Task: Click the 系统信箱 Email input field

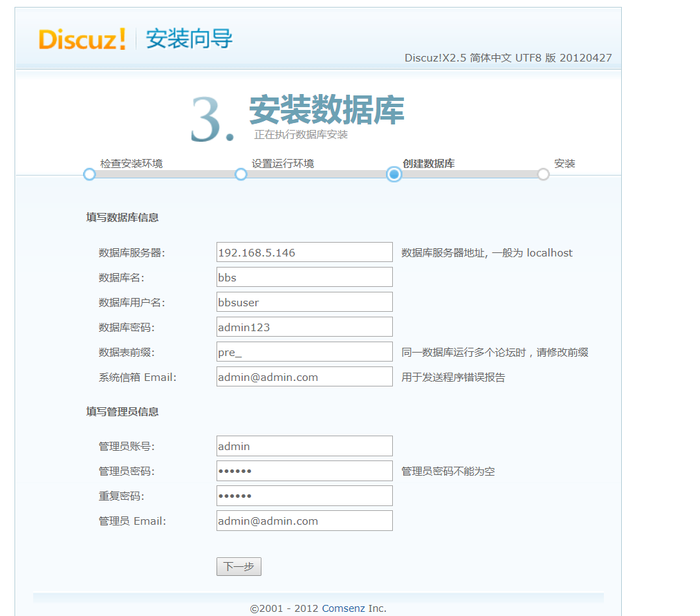Action: coord(304,377)
